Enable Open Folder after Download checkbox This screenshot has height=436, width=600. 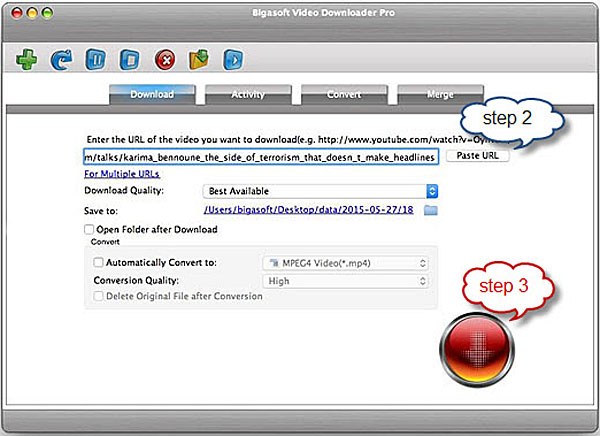pyautogui.click(x=89, y=229)
